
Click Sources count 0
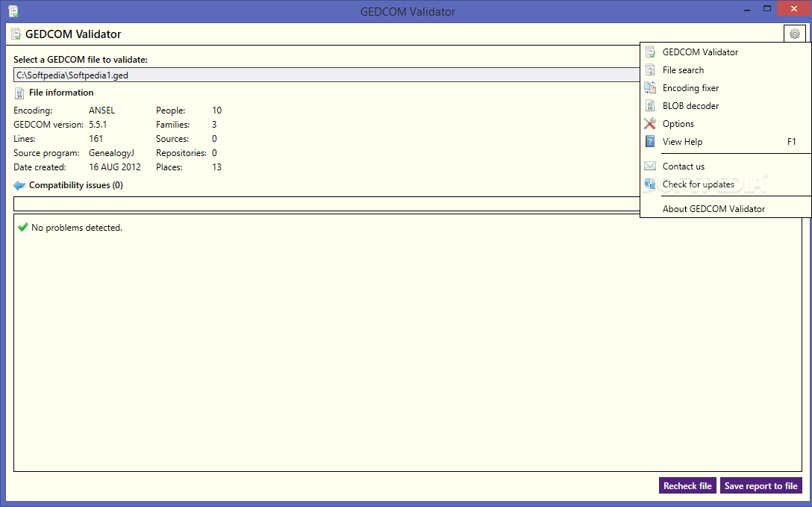pos(214,139)
